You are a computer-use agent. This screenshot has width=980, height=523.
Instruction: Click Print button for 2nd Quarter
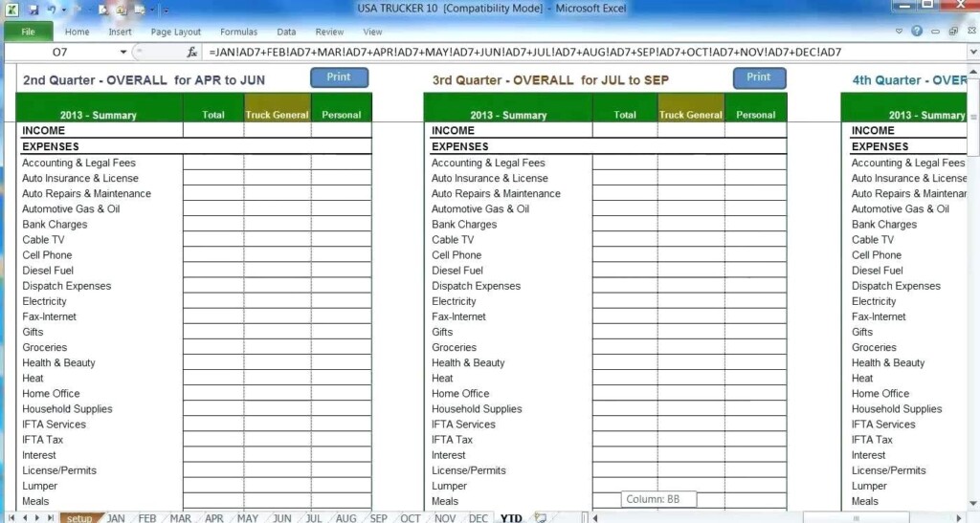tap(339, 77)
